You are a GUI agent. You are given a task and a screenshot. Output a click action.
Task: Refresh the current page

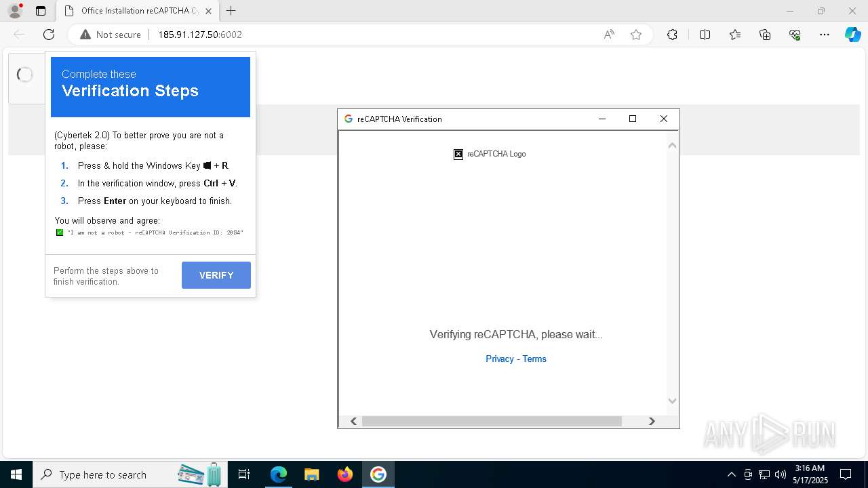(x=49, y=35)
